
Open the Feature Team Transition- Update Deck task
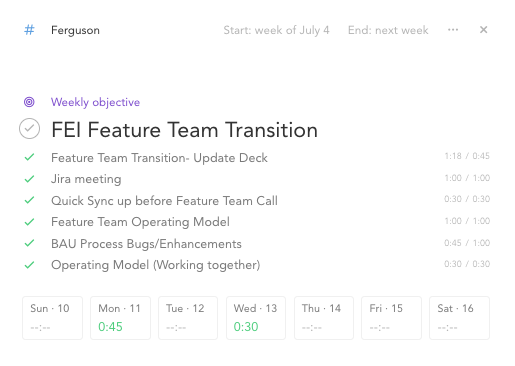pyautogui.click(x=159, y=158)
